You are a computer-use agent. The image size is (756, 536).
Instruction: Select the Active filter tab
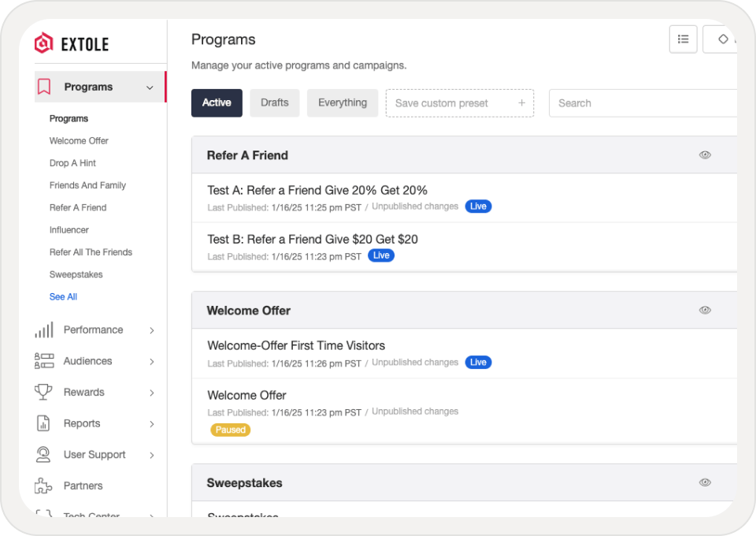tap(217, 102)
